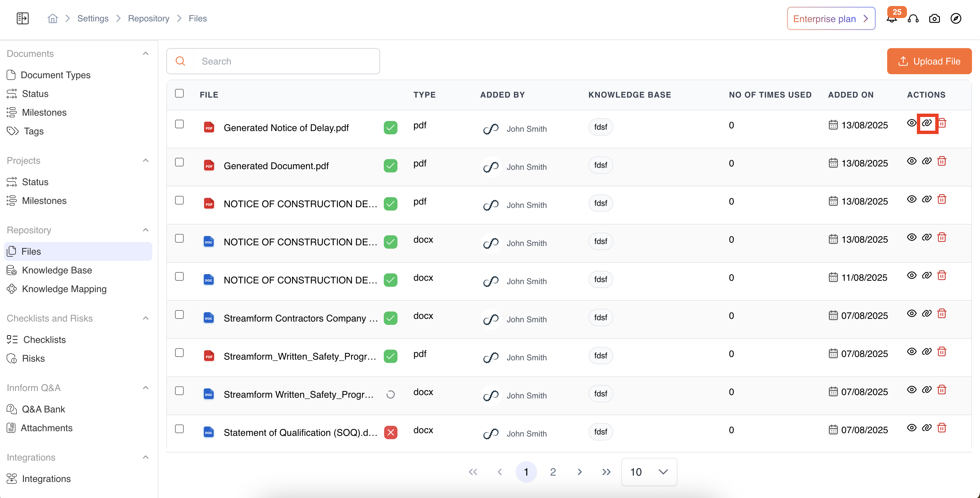Click the headset support icon
980x498 pixels.
pyautogui.click(x=913, y=19)
